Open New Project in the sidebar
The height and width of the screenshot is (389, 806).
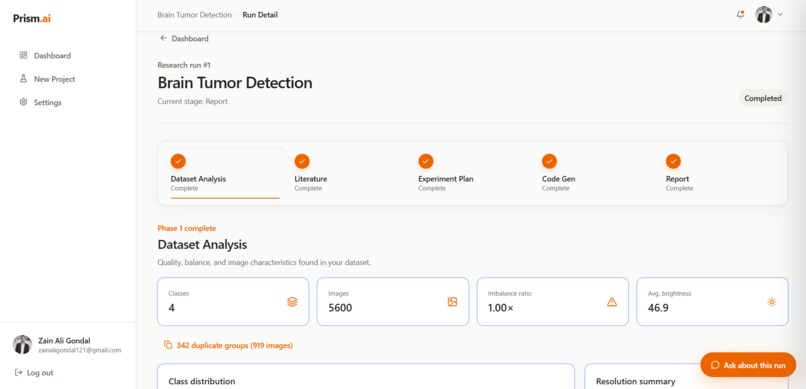[47, 79]
